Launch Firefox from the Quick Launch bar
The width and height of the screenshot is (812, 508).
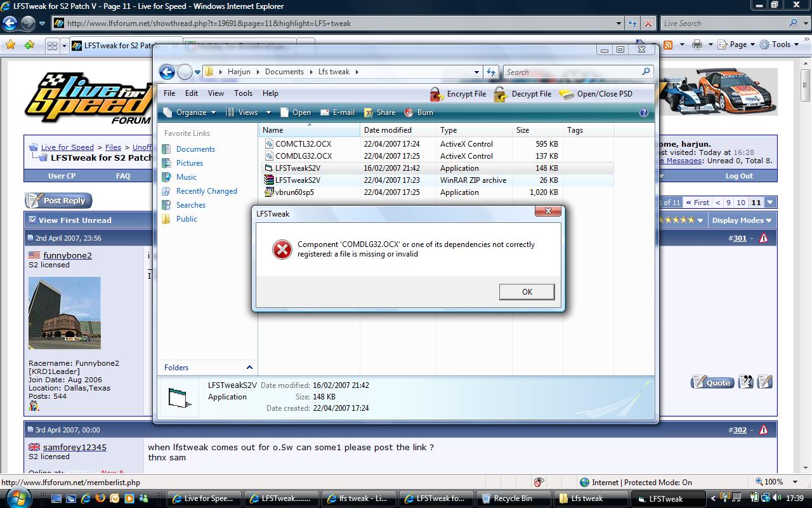point(100,498)
